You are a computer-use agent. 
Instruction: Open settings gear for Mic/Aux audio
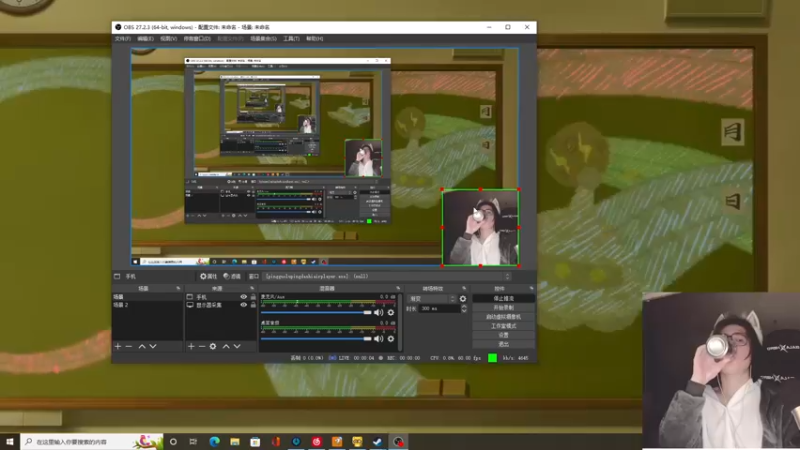[x=391, y=312]
